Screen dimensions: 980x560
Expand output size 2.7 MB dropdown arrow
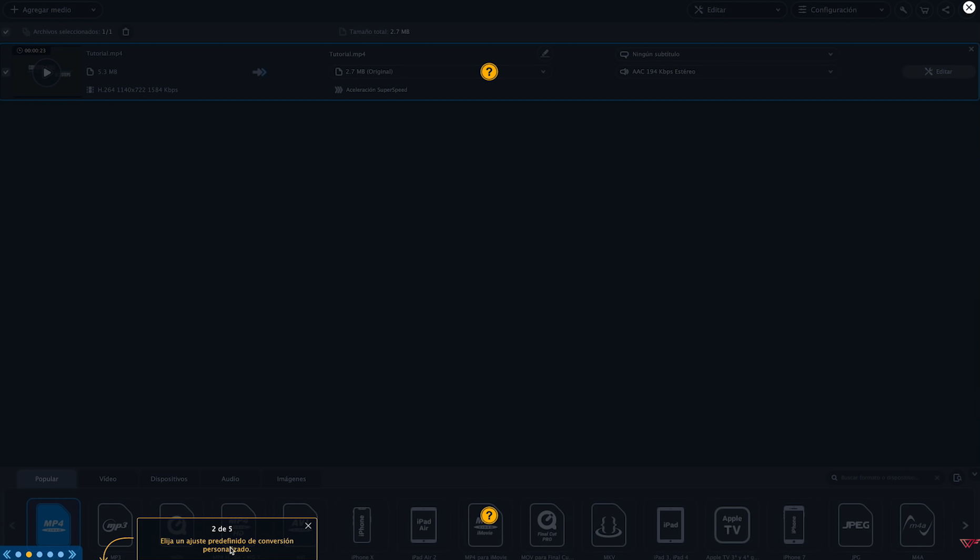tap(543, 72)
